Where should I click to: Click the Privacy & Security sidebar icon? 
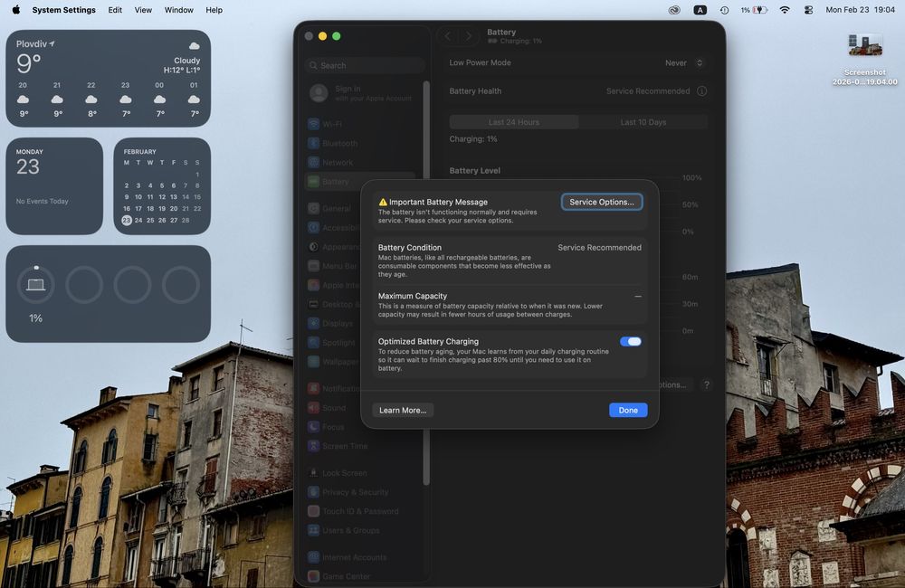(313, 491)
